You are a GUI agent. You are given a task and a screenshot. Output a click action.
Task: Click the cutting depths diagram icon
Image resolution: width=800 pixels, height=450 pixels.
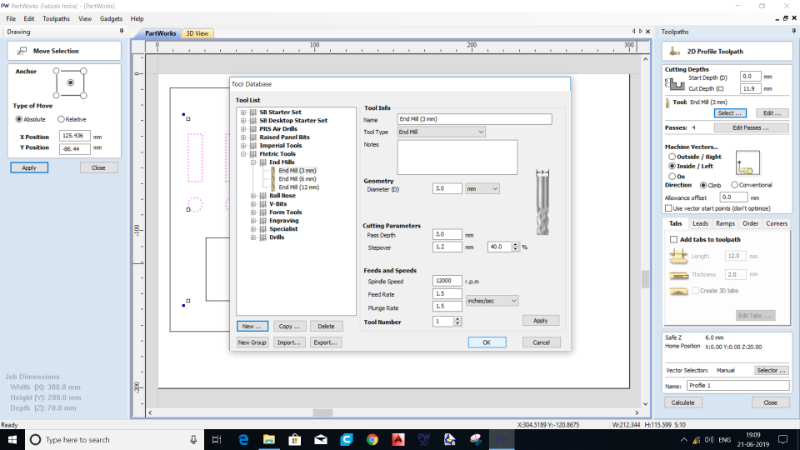click(x=676, y=84)
